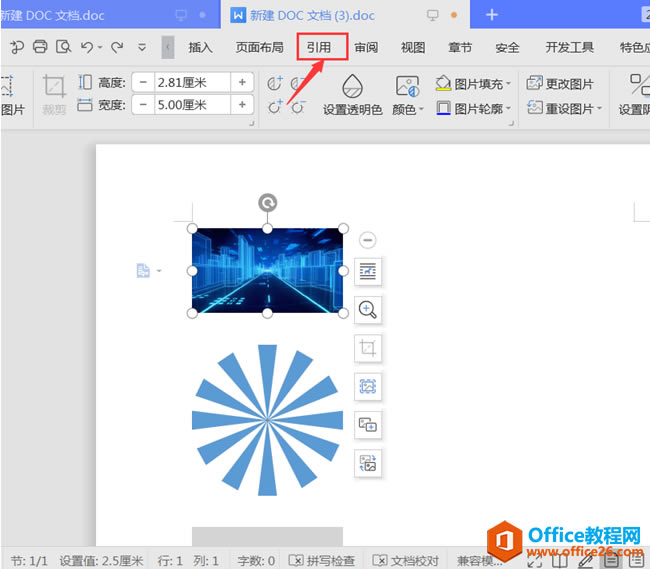Increase picture contrast icon
This screenshot has height=569, width=650.
click(x=274, y=83)
